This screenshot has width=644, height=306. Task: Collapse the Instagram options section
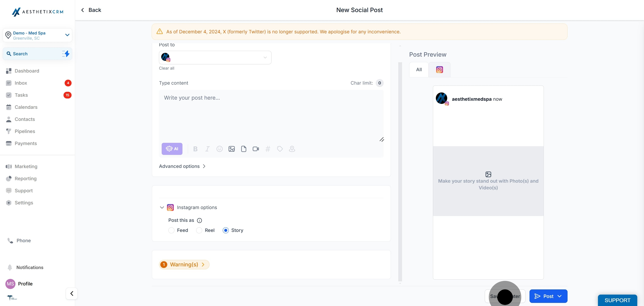[162, 208]
